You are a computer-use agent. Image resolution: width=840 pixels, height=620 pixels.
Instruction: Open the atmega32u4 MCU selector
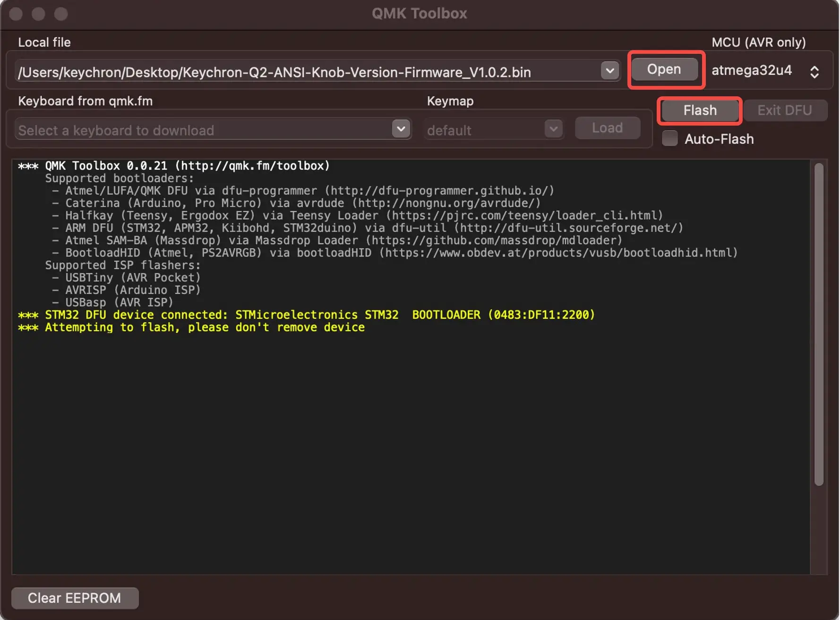[x=765, y=71]
